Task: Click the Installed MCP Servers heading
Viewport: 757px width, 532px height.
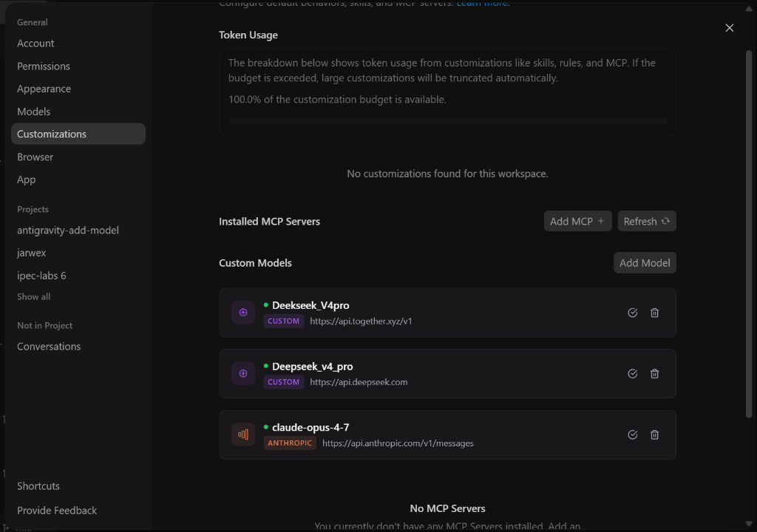Action: 269,222
